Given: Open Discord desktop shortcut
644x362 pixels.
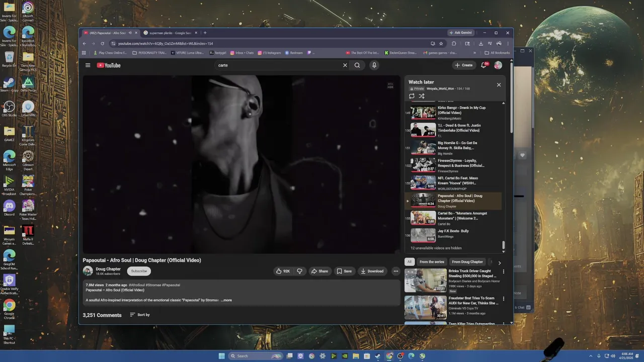Looking at the screenshot, I should pos(9,208).
